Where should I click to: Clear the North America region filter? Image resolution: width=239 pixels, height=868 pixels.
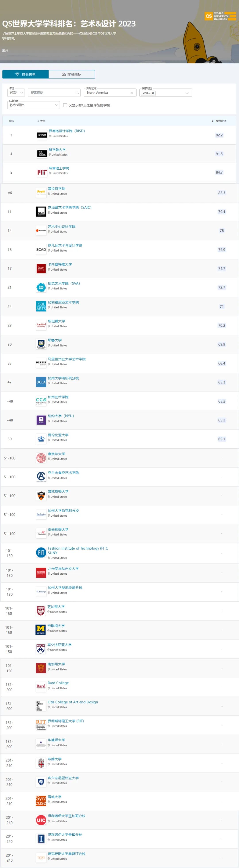click(132, 93)
